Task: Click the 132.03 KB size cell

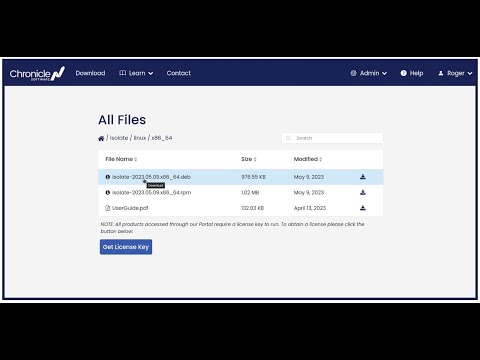Action: coord(252,208)
